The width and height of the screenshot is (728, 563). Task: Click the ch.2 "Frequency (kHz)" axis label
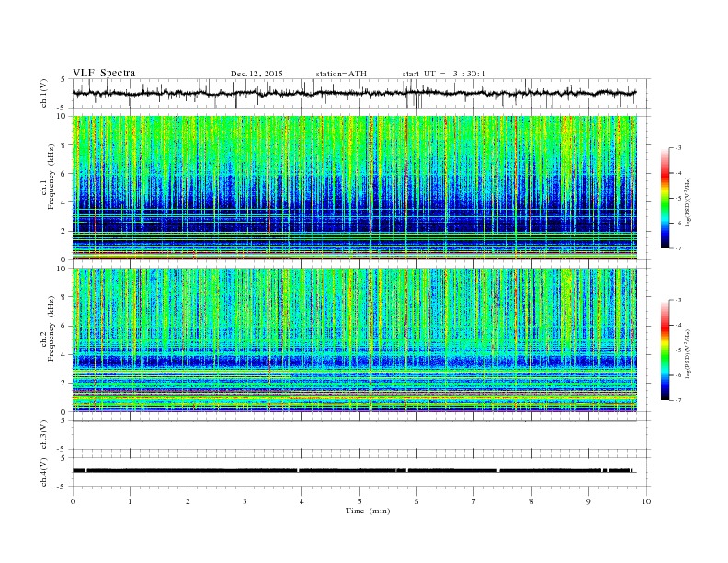(x=51, y=329)
